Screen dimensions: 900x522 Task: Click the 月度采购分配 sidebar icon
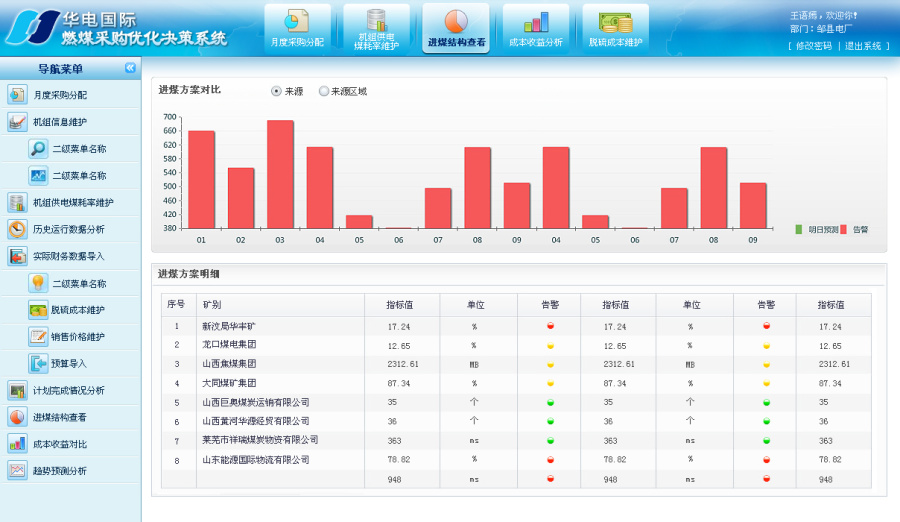coord(17,95)
